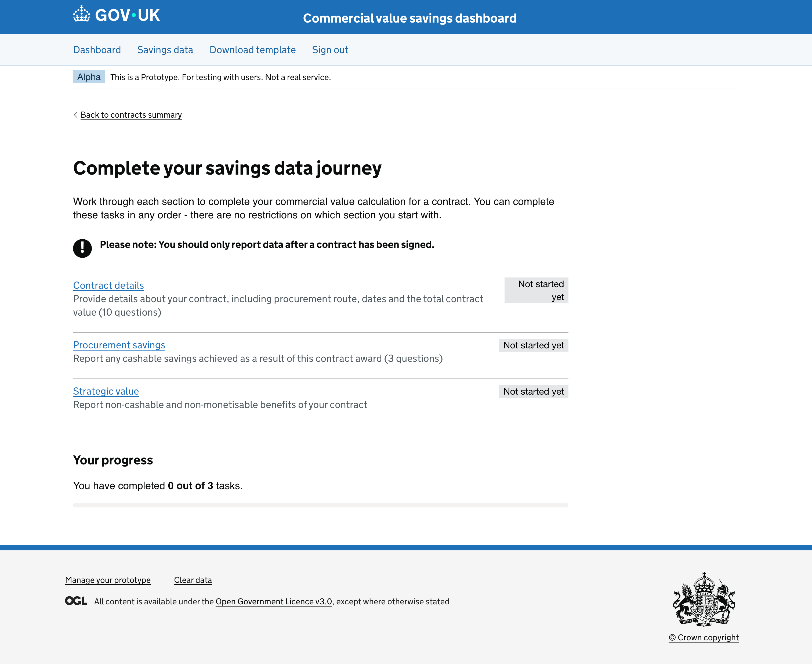The height and width of the screenshot is (664, 812).
Task: Open the Open Government Licence v3.0 link
Action: 274,601
